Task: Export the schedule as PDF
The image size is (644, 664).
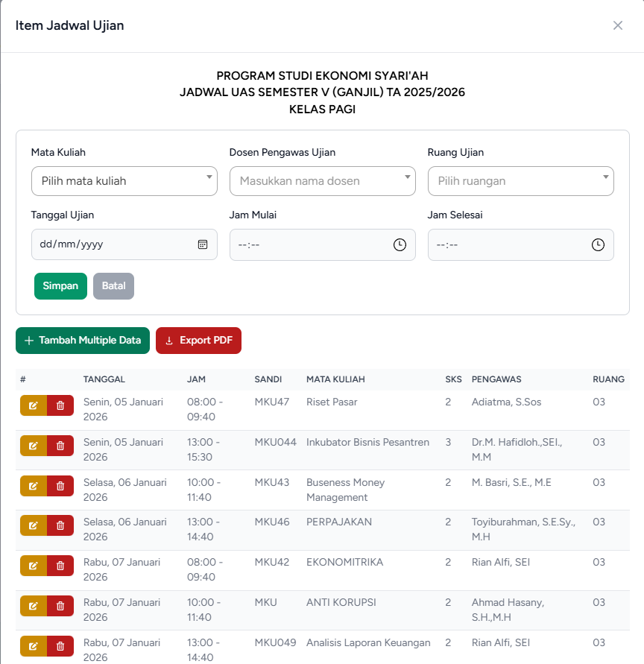Action: click(199, 341)
